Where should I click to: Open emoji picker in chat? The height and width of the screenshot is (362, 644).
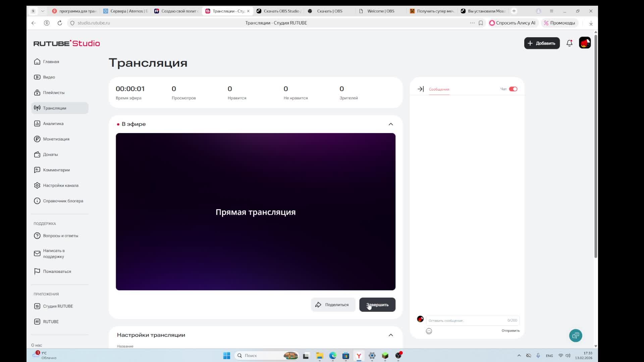[x=429, y=331]
